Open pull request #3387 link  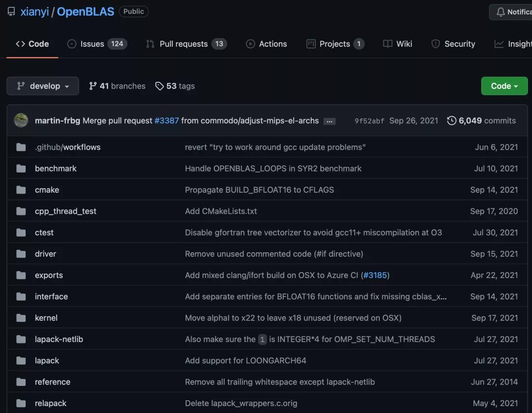pyautogui.click(x=166, y=121)
